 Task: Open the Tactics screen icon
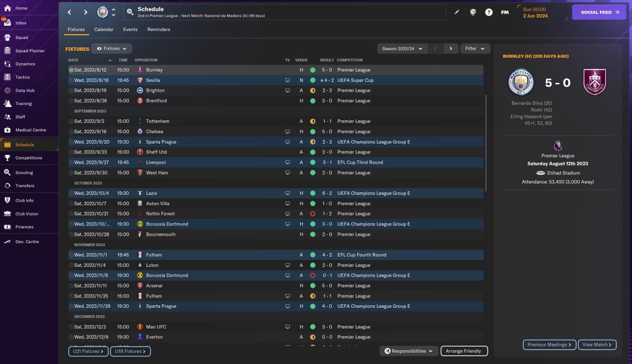coord(7,77)
